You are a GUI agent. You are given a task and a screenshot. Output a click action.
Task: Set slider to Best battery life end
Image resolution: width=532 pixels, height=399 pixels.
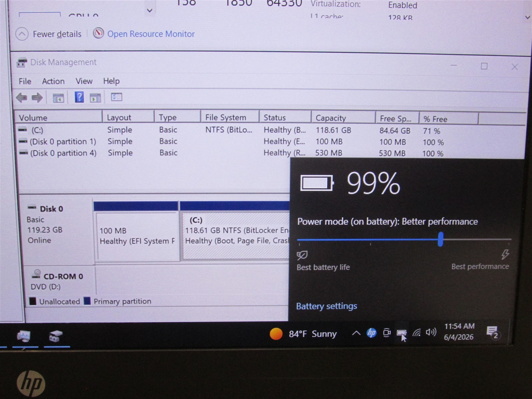pyautogui.click(x=299, y=239)
